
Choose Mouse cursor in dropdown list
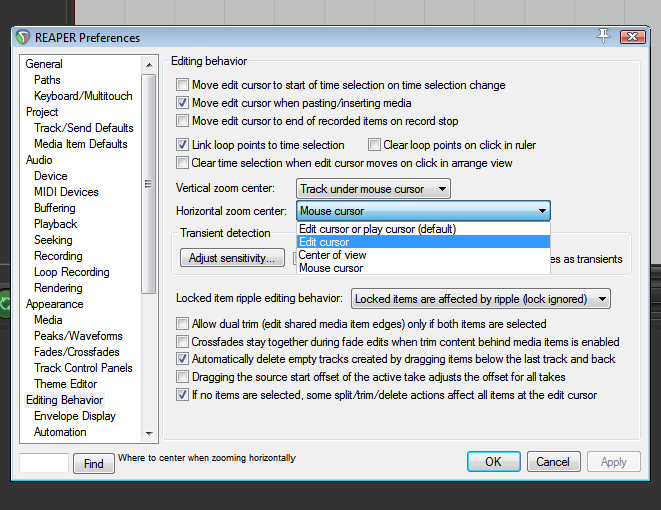point(423,268)
